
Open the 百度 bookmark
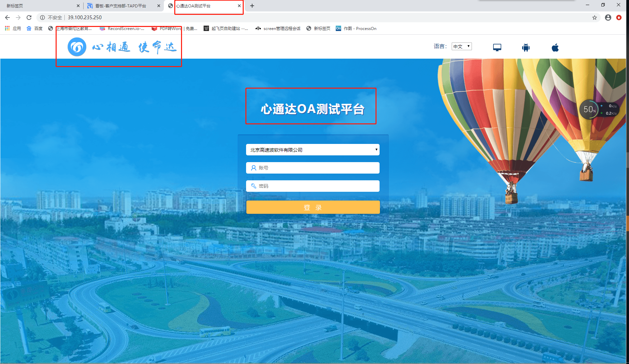pyautogui.click(x=35, y=29)
